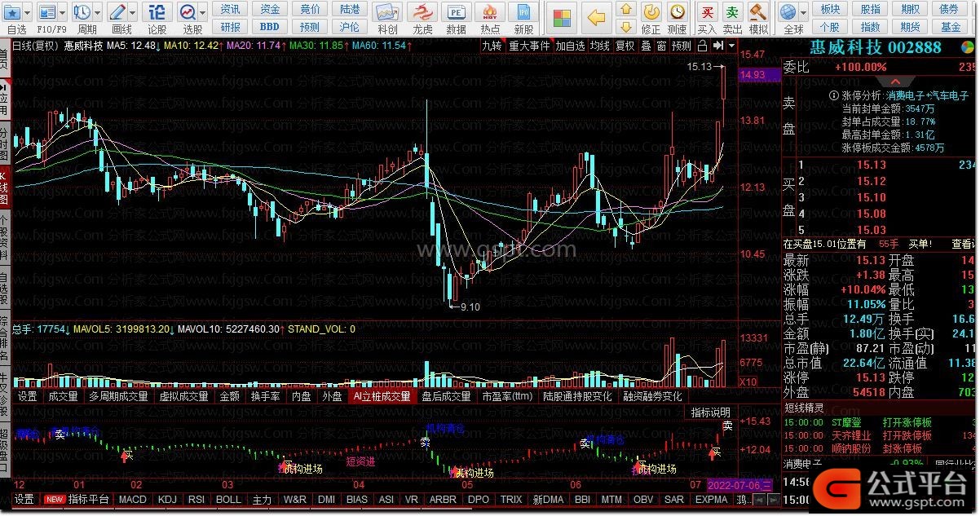
Task: Select the 多周期成交量 tab
Action: (118, 396)
